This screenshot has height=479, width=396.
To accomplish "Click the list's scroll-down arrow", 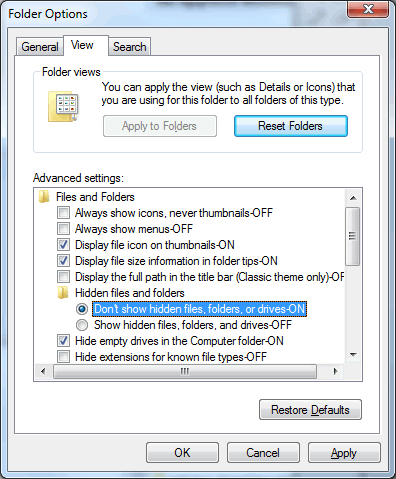I will click(353, 355).
